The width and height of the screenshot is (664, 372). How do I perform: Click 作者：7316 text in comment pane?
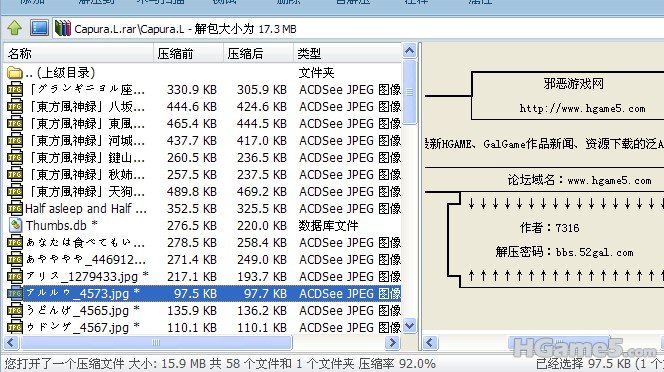[x=549, y=228]
